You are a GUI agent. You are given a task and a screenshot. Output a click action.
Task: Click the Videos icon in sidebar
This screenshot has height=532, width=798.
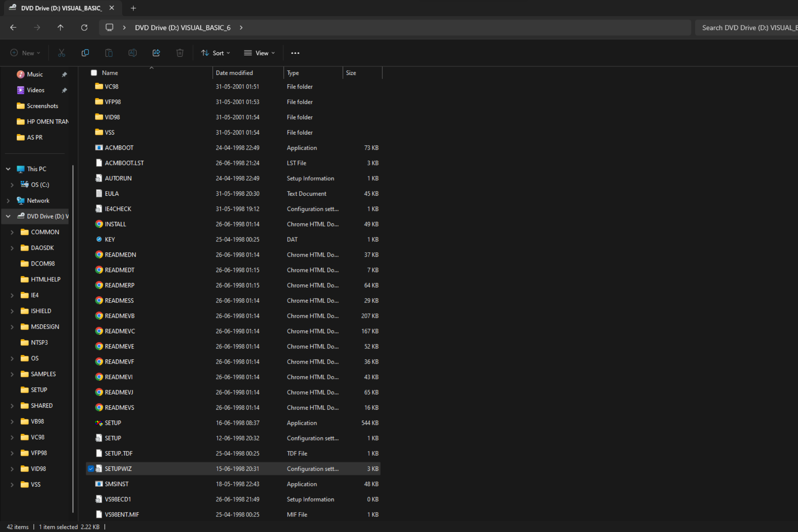click(x=21, y=90)
